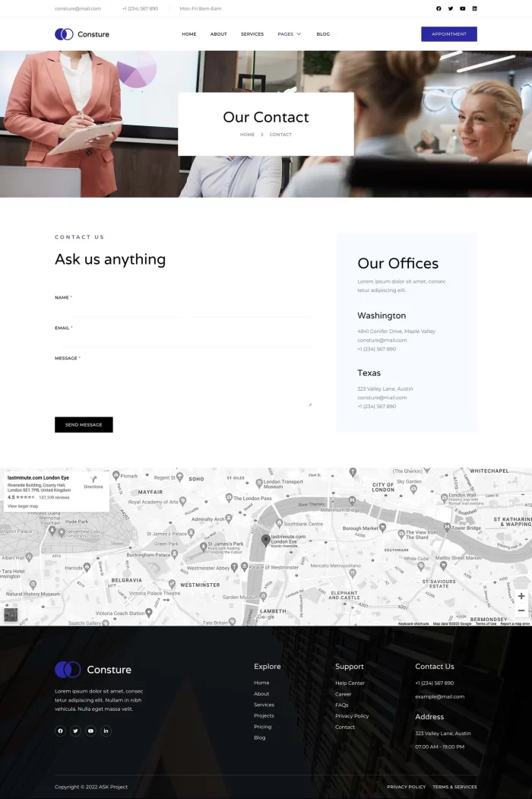This screenshot has height=799, width=532.
Task: Expand the Pages dropdown in navigation
Action: 289,34
